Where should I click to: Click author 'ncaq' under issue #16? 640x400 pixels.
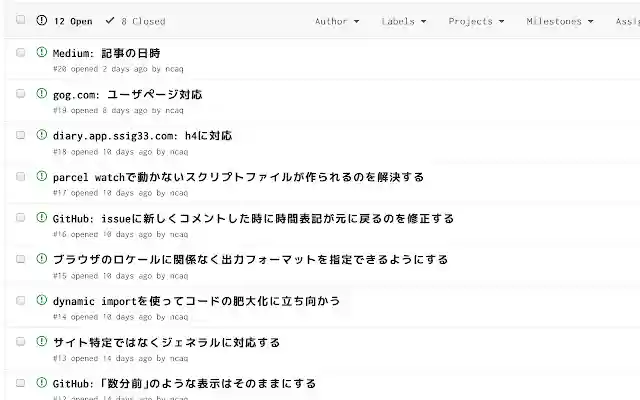[x=179, y=234]
